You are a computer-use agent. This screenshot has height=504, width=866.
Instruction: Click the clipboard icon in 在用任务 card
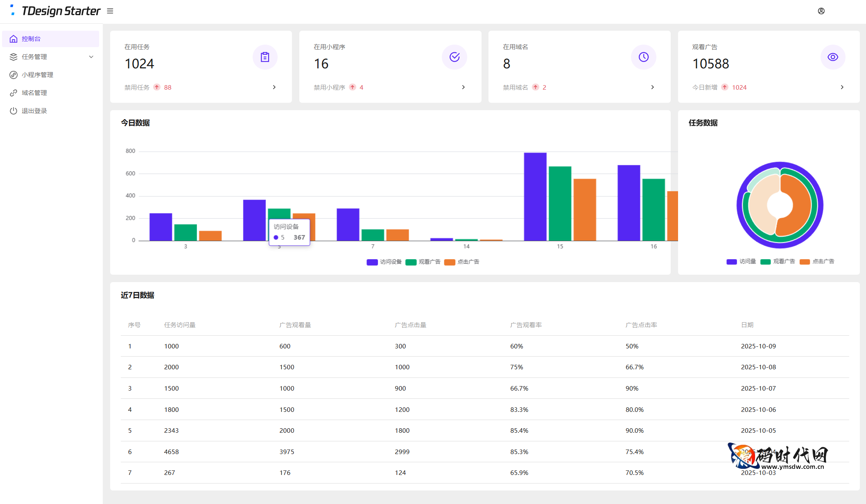[265, 57]
